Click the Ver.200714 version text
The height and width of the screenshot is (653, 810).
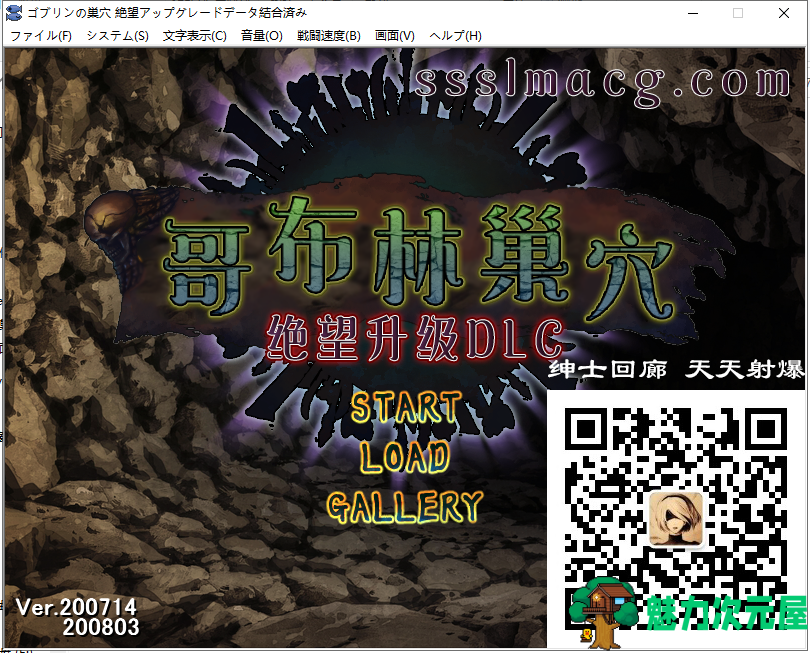(76, 608)
